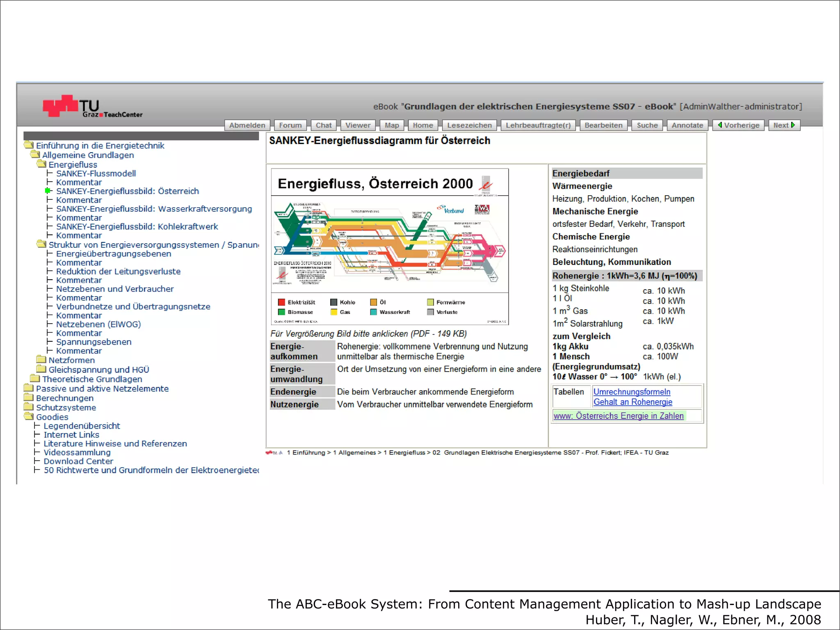Open the Videossammlung entry
This screenshot has width=840, height=630.
[x=77, y=452]
